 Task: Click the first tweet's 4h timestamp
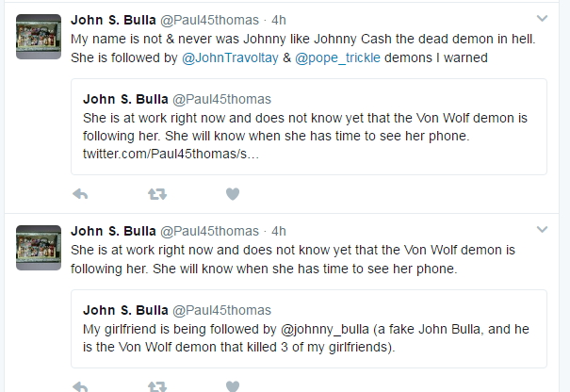[279, 20]
